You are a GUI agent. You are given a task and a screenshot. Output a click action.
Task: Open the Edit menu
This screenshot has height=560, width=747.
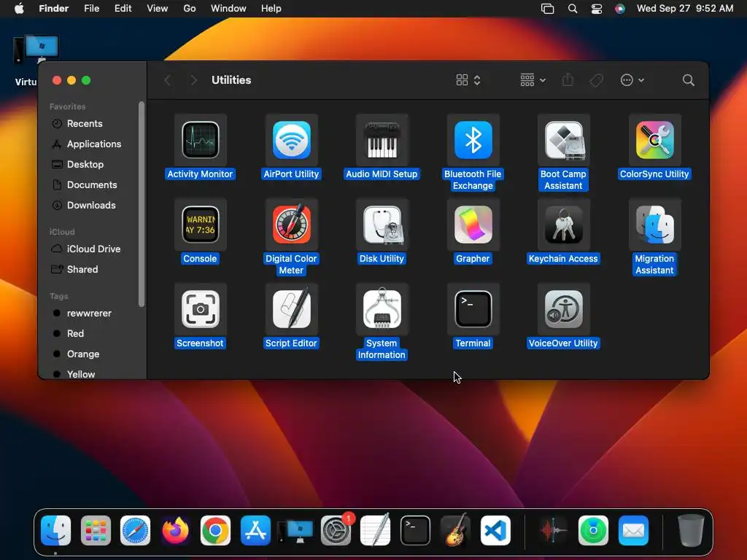[x=123, y=9]
